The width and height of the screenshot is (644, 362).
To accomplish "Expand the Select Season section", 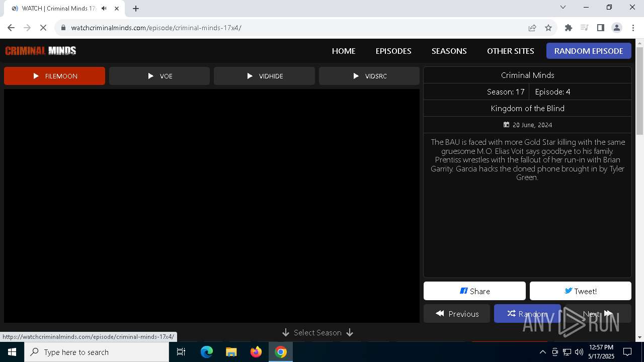I will coord(317,333).
